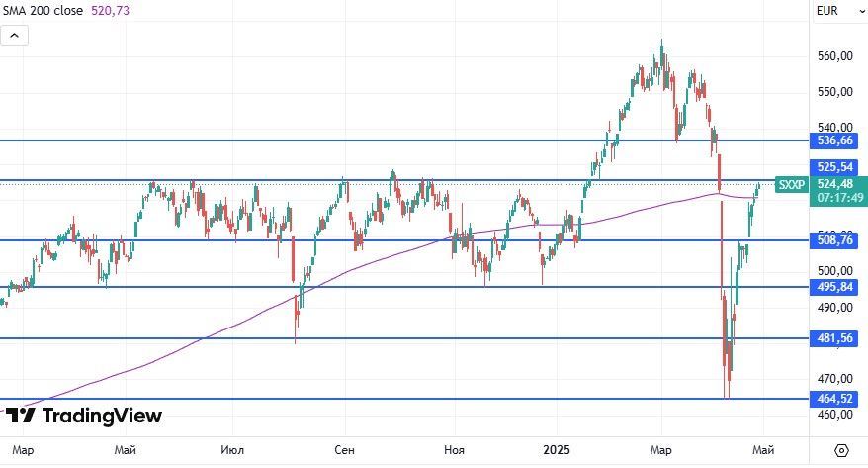Select the 495,84 horizontal line label
The height and width of the screenshot is (468, 868).
[x=834, y=287]
